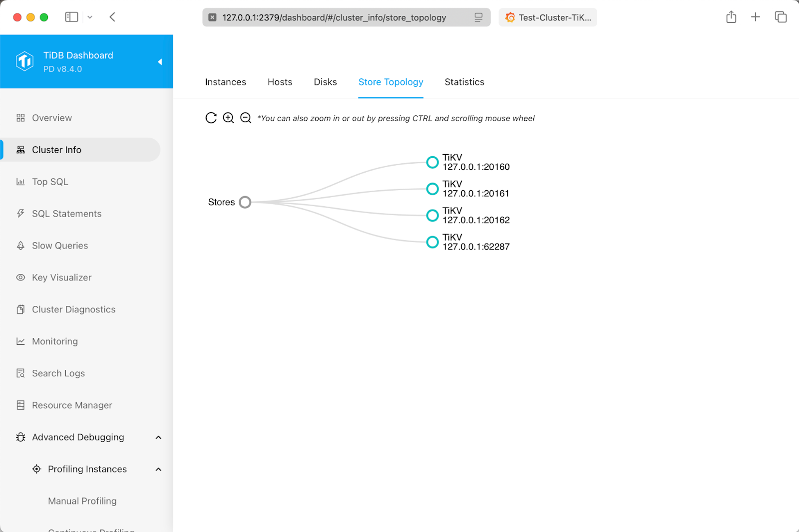The image size is (799, 532).
Task: Click the TiDB logo icon
Action: pos(24,61)
